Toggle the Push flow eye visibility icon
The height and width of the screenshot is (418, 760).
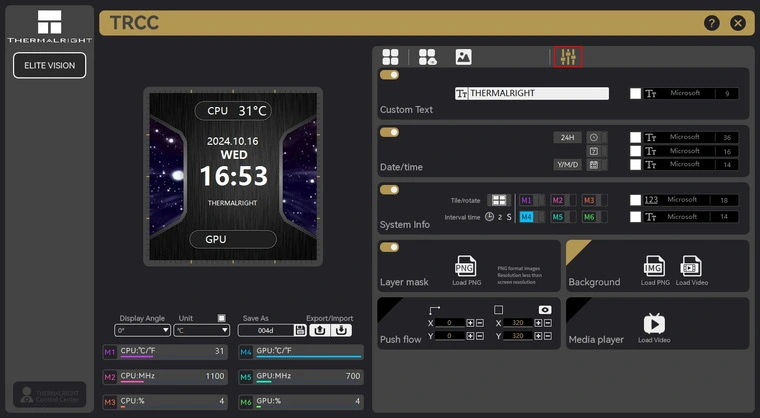(545, 310)
